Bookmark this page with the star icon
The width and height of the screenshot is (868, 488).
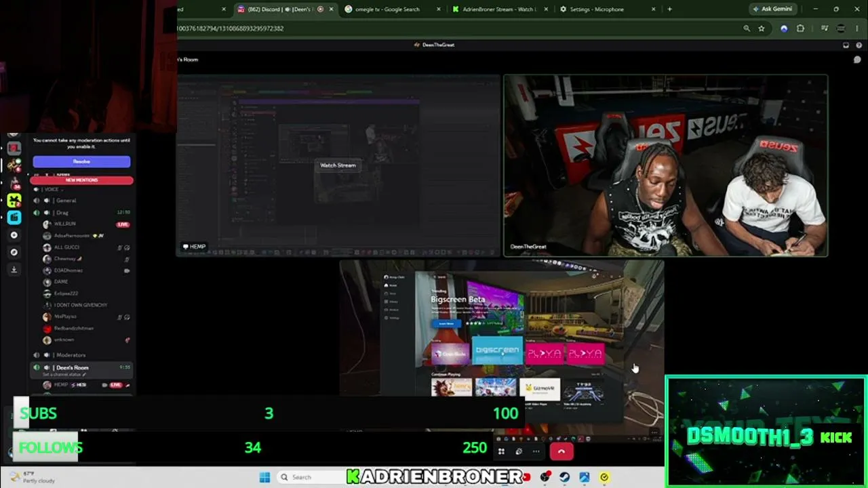pyautogui.click(x=762, y=28)
